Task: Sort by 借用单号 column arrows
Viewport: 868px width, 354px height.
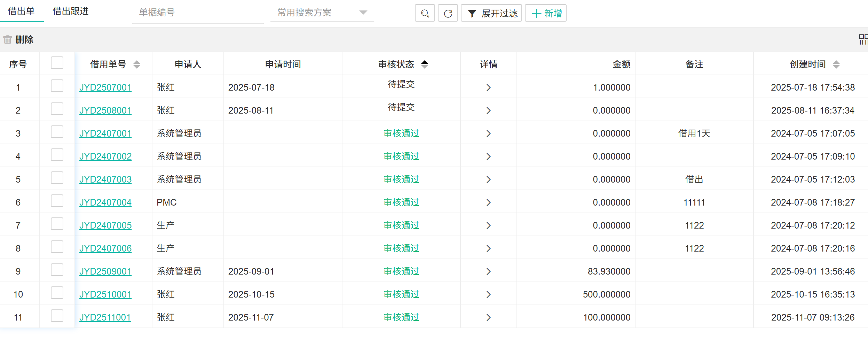Action: pyautogui.click(x=137, y=64)
